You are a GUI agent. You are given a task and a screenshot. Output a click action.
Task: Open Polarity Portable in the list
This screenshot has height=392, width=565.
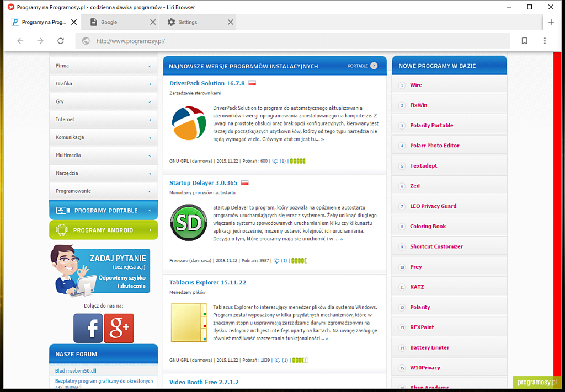tap(431, 125)
